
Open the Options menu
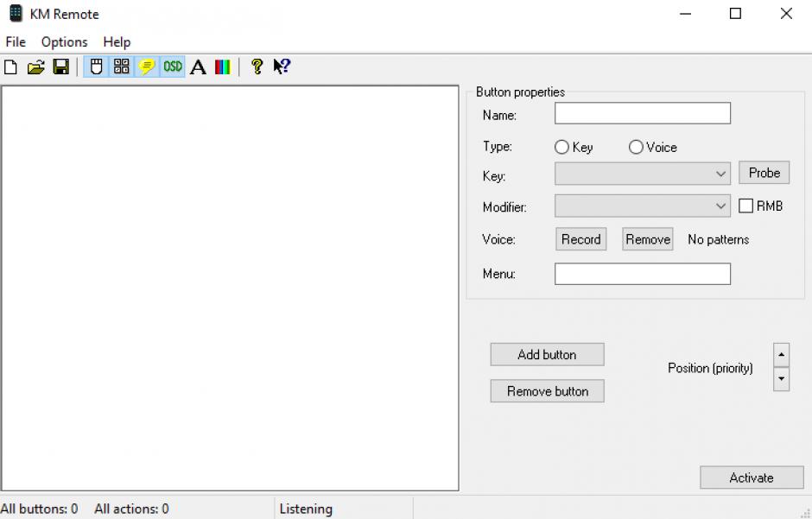(64, 42)
